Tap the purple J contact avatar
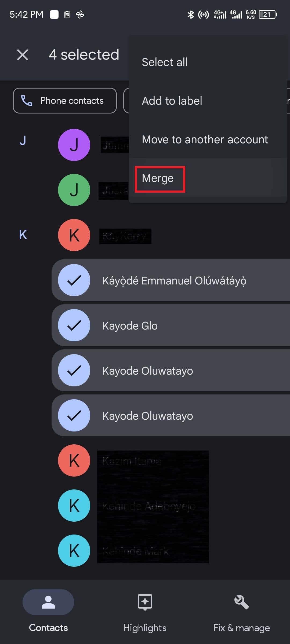290x644 pixels. pyautogui.click(x=74, y=145)
